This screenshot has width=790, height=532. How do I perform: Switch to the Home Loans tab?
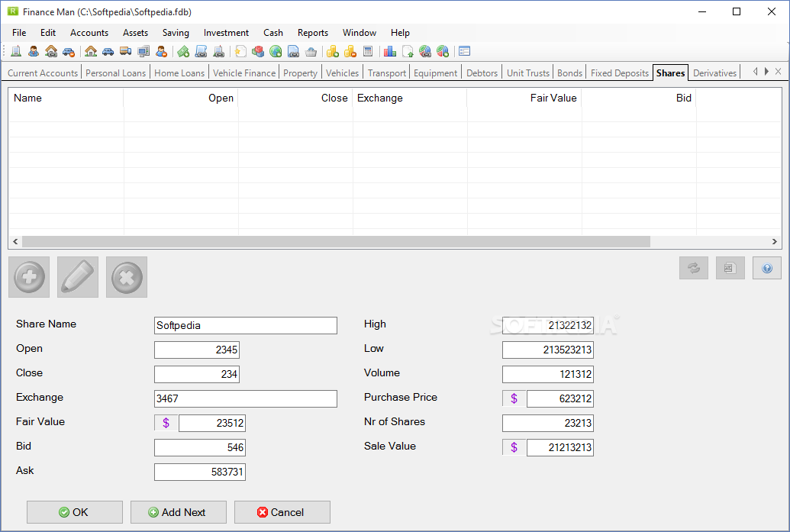click(x=179, y=73)
